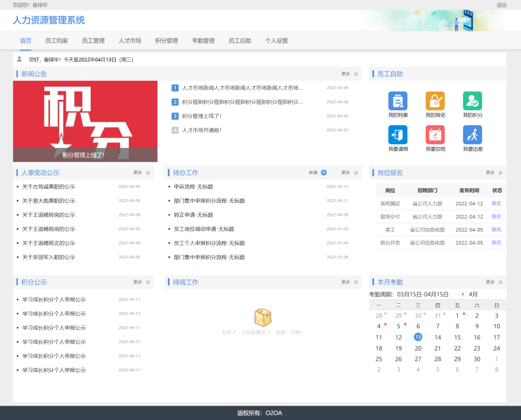Launch the 我要请假 leave request icon
521x420 pixels.
(x=398, y=135)
